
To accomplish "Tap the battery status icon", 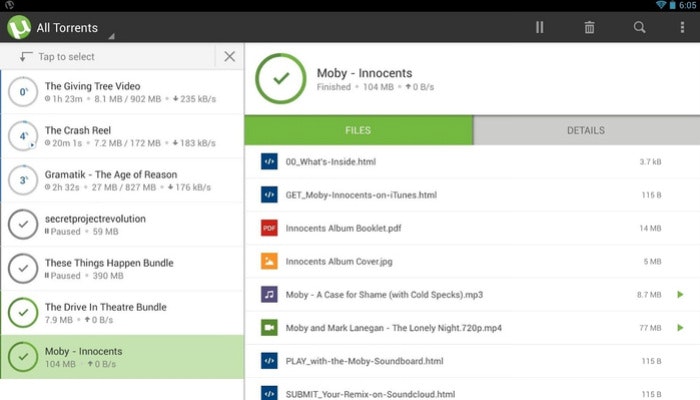I will [x=672, y=5].
